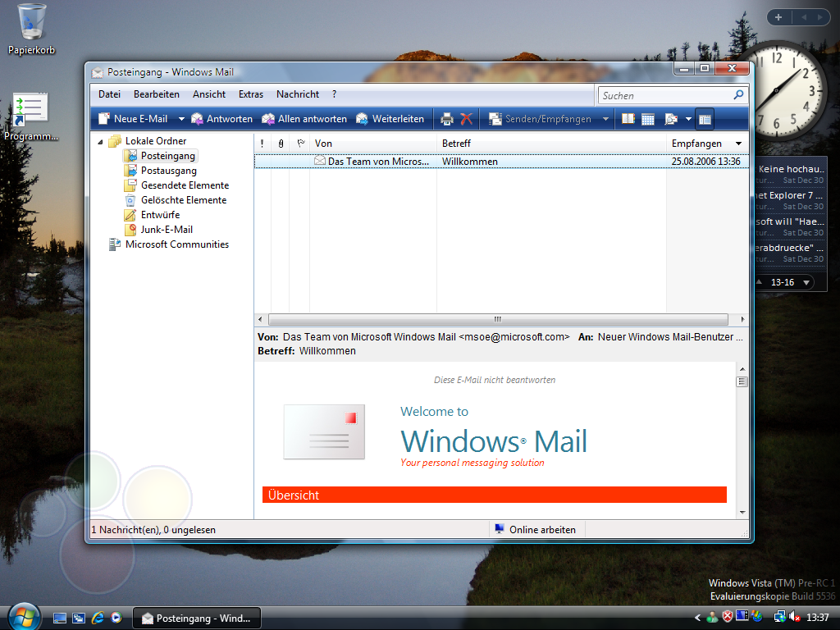Click Weiterleiten to forward the message
The height and width of the screenshot is (630, 840).
tap(390, 119)
